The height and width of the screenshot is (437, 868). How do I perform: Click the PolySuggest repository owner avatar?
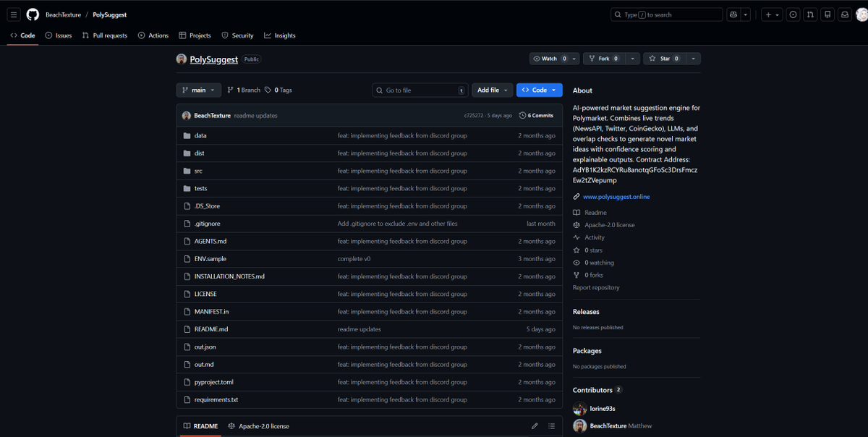tap(182, 59)
